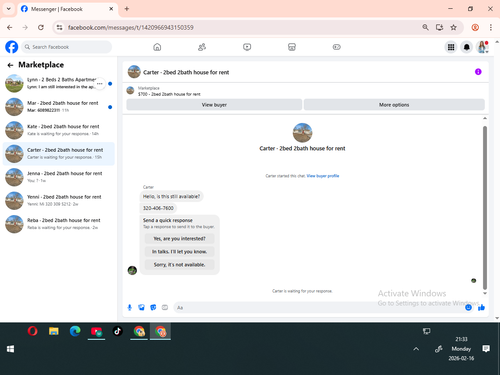500x375 pixels.
Task: Click the install app icon in address bar
Action: 440,27
